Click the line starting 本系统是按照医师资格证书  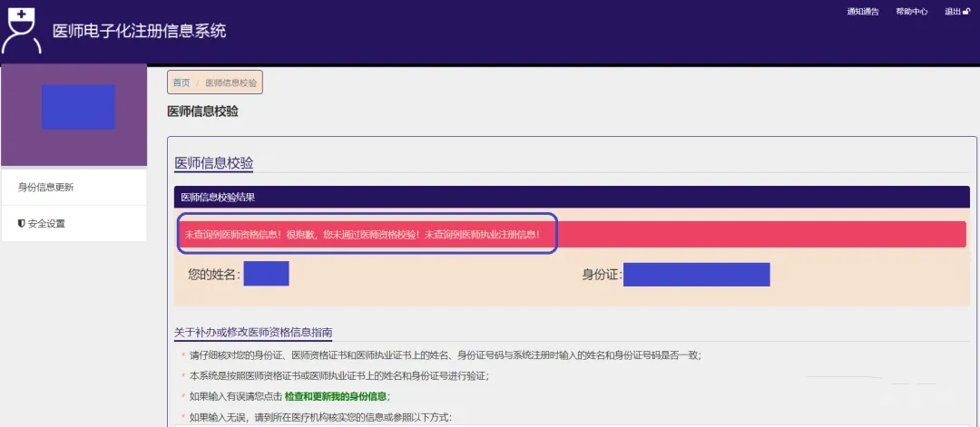pos(338,376)
